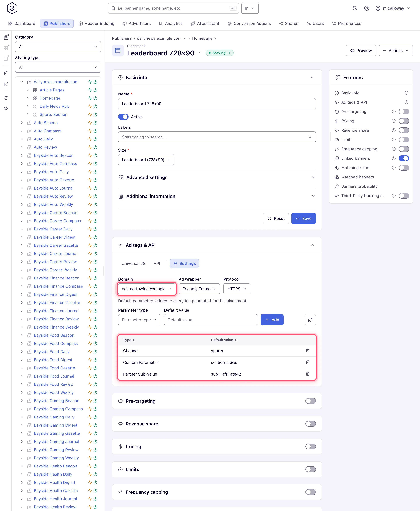Open the Domain dropdown ads.northwind.example

coord(147,289)
